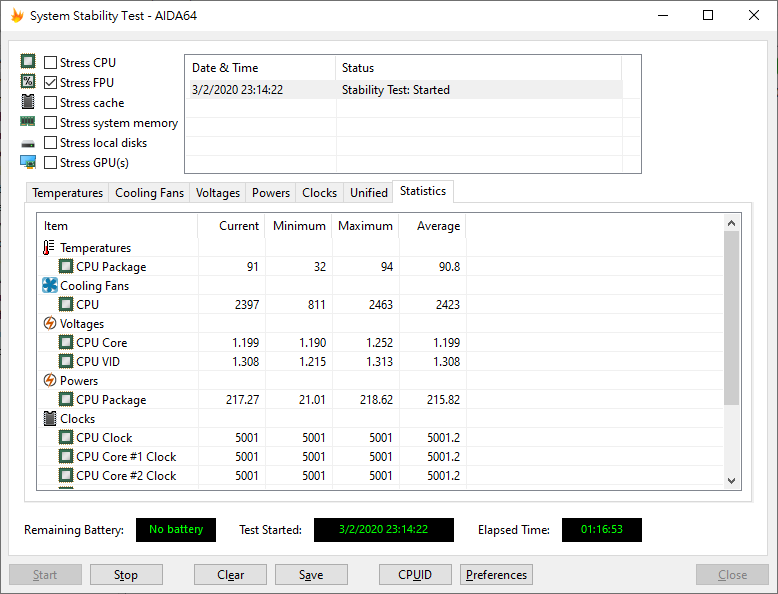Viewport: 778px width, 594px height.
Task: Click the chip icon of the CPU VID row
Action: click(x=65, y=361)
